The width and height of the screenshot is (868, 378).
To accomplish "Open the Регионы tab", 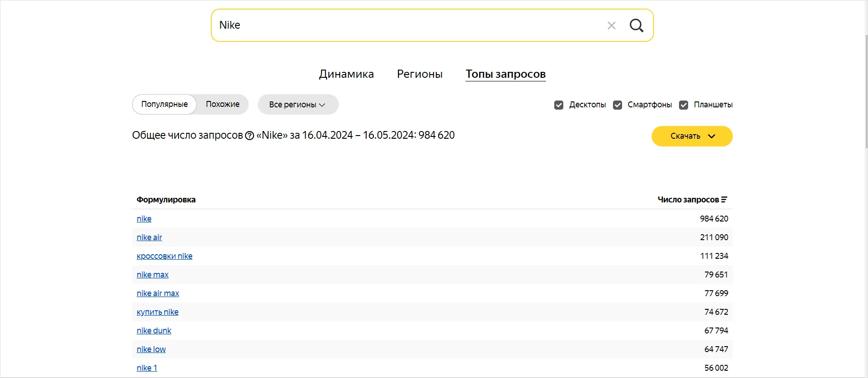I will click(x=419, y=74).
